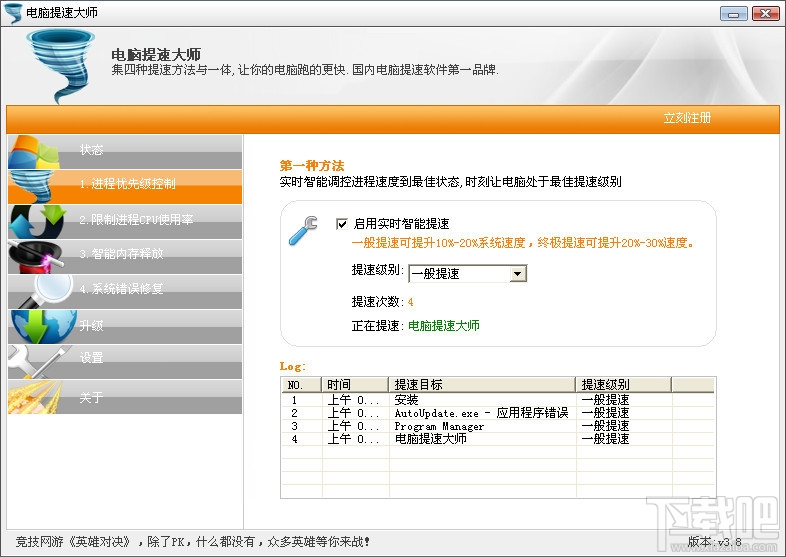
Task: Click the arrows icon for 限制进程CPU使用率
Action: (38, 221)
